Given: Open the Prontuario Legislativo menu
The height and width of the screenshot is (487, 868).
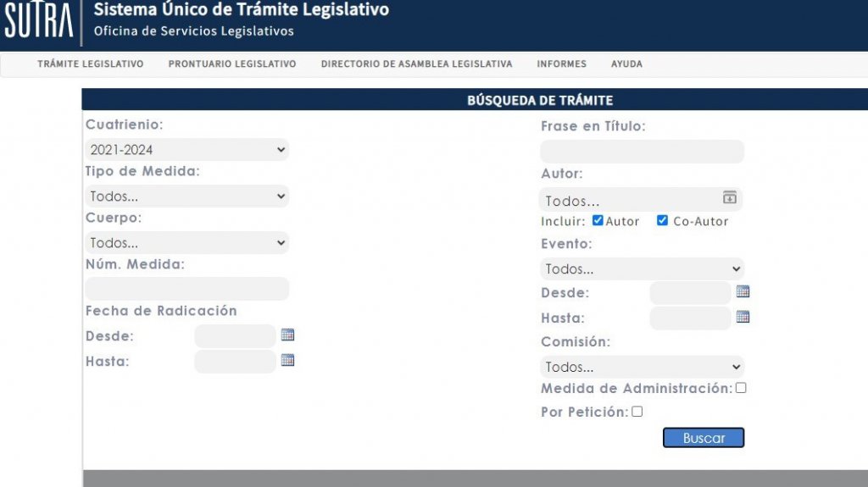Looking at the screenshot, I should (x=232, y=64).
